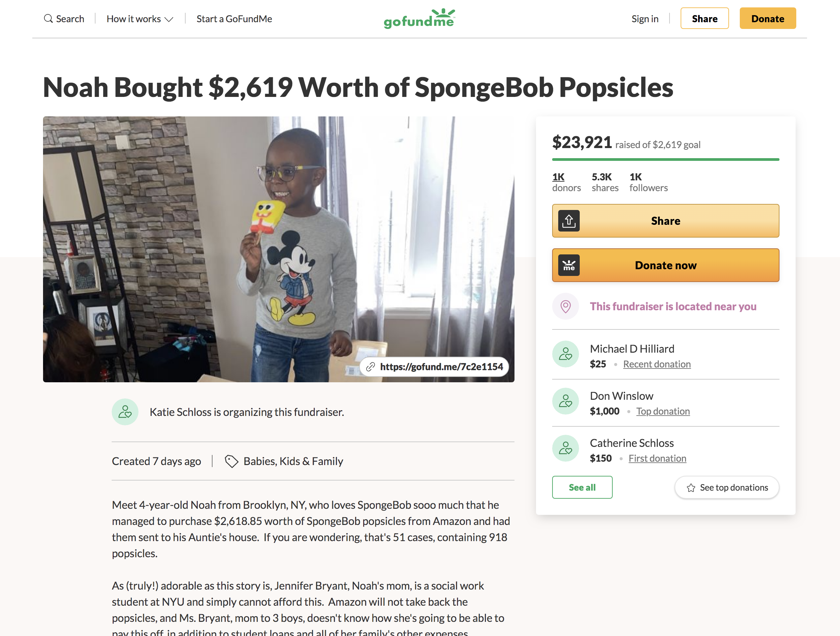Click the share upload icon in sidebar
The width and height of the screenshot is (840, 636).
tap(569, 221)
